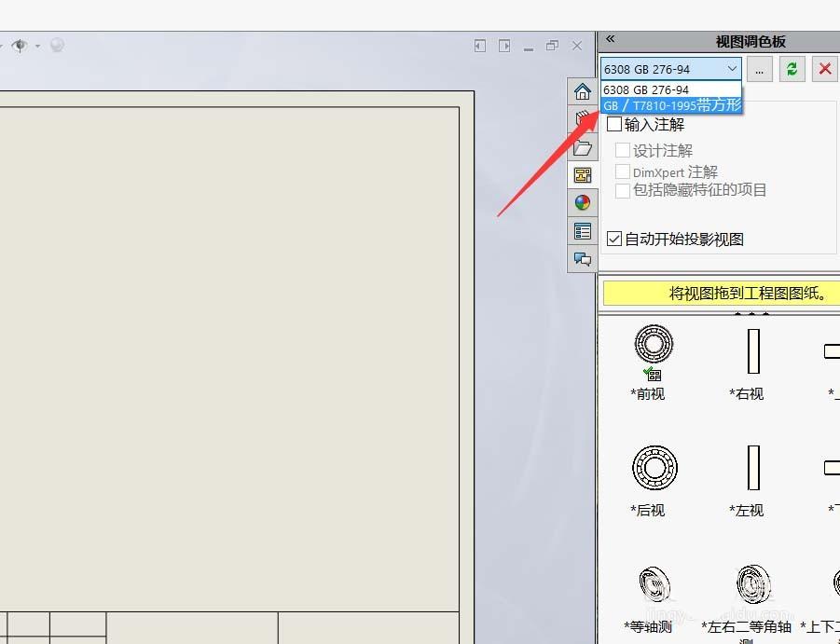Image resolution: width=840 pixels, height=644 pixels.
Task: Select the View Palette panel icon
Action: click(583, 175)
